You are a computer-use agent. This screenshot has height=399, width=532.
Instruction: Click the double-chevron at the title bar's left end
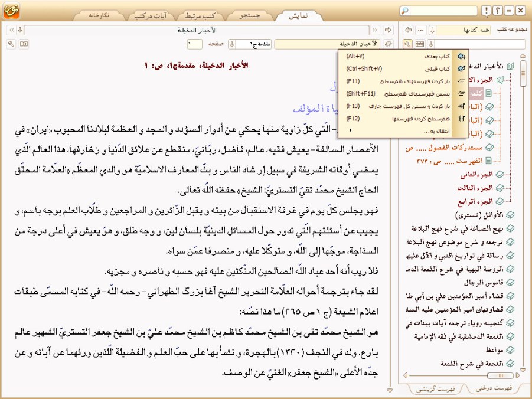pyautogui.click(x=11, y=30)
